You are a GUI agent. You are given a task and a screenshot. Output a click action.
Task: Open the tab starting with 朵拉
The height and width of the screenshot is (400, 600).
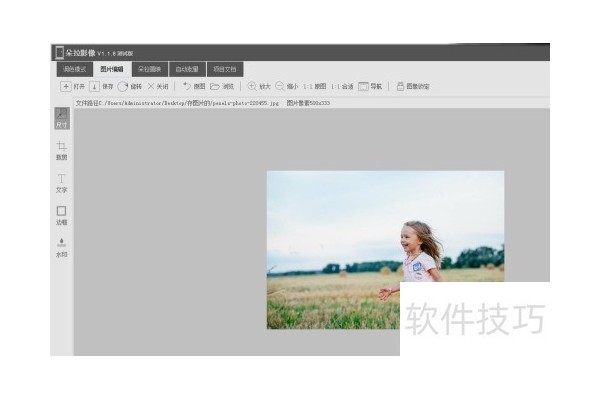coord(150,69)
